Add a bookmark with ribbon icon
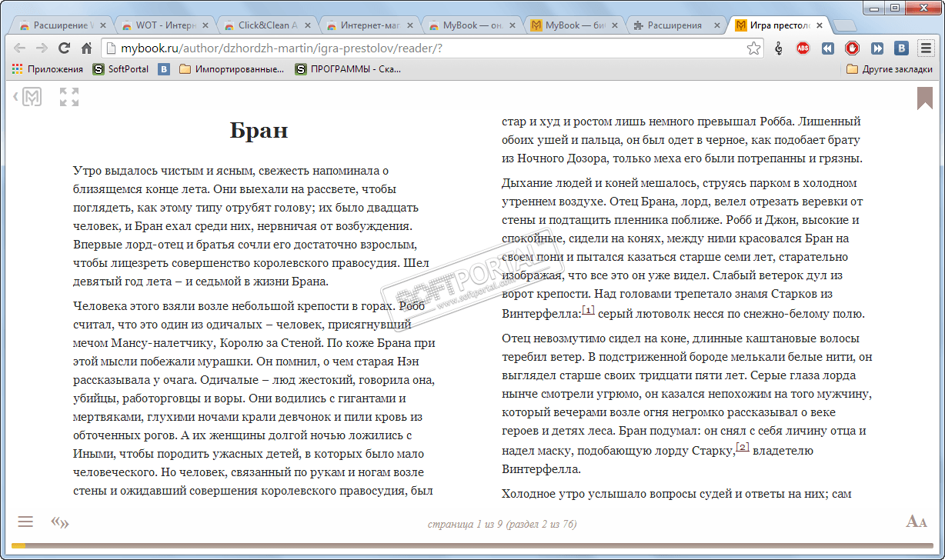This screenshot has width=945, height=560. (925, 98)
